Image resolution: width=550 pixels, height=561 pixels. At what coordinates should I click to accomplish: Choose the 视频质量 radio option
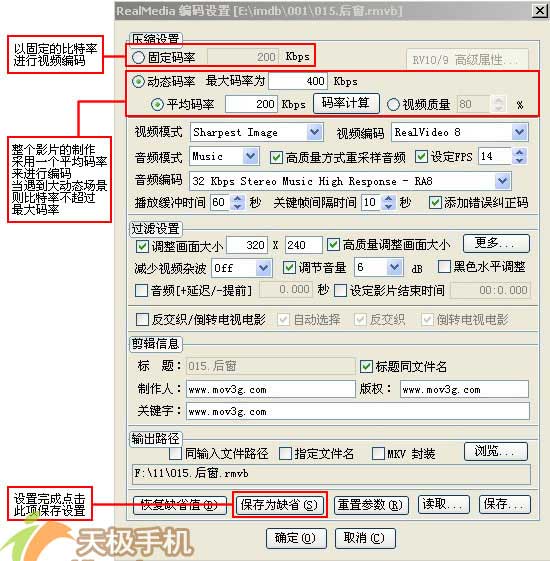tap(393, 104)
